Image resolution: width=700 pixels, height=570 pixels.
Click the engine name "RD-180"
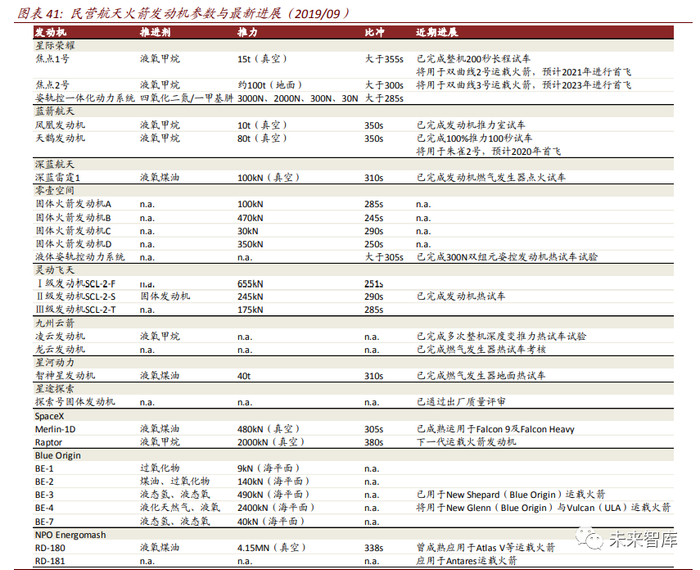pos(50,548)
